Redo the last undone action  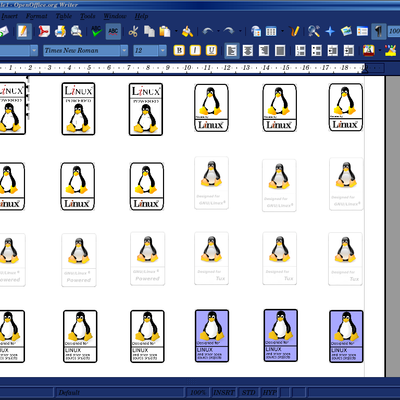(229, 32)
